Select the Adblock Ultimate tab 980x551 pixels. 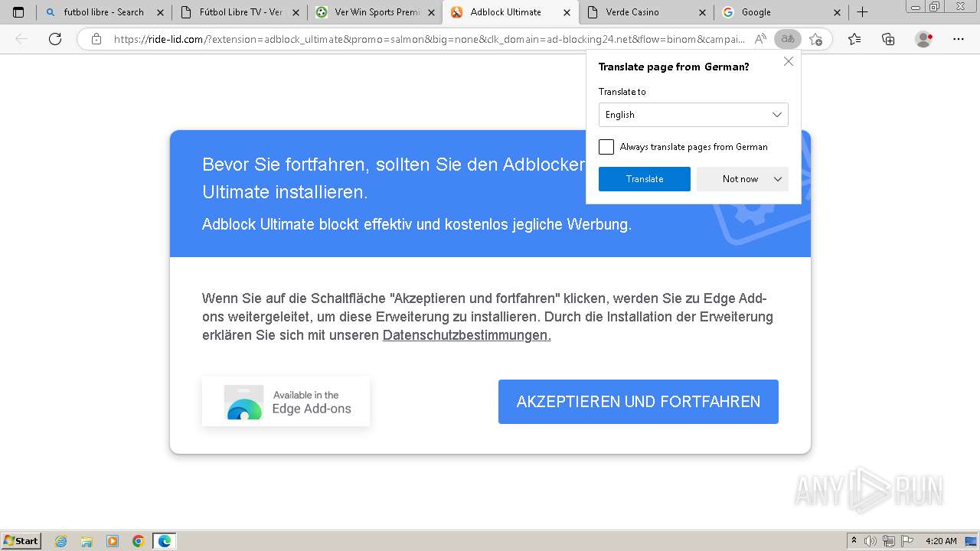click(511, 12)
